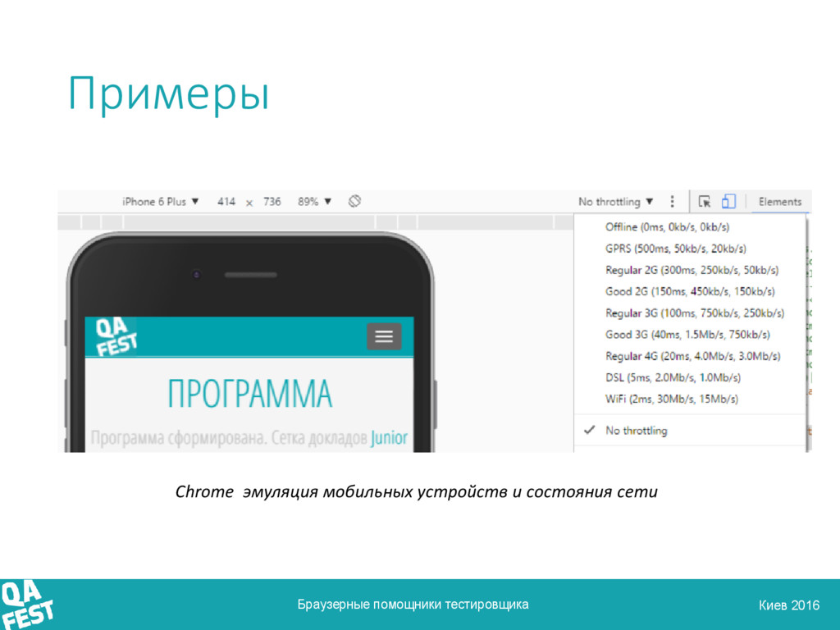The height and width of the screenshot is (630, 840).
Task: Pick Regular 4G network preset
Action: (x=690, y=356)
